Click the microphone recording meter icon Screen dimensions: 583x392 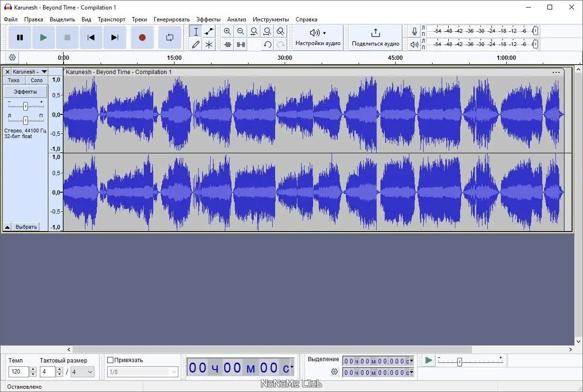coord(415,31)
